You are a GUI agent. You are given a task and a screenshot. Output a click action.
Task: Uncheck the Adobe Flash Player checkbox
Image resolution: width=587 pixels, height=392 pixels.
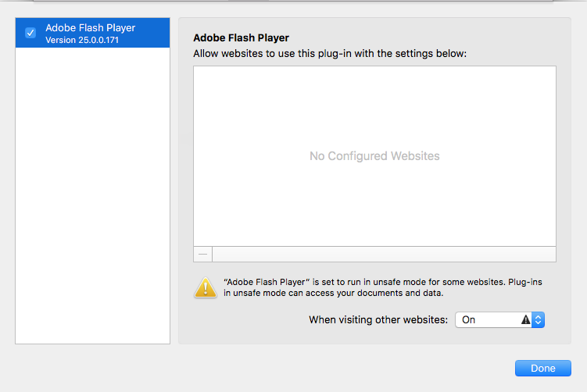[x=30, y=33]
